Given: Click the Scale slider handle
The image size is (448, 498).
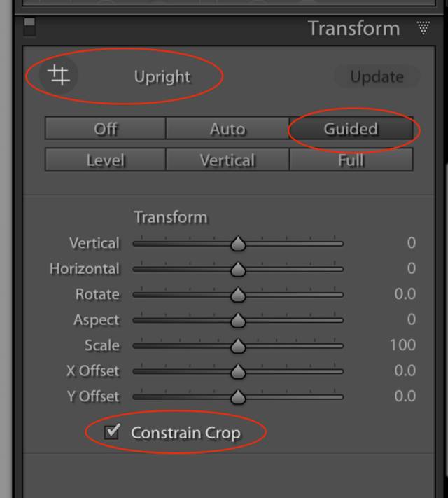Looking at the screenshot, I should [238, 346].
